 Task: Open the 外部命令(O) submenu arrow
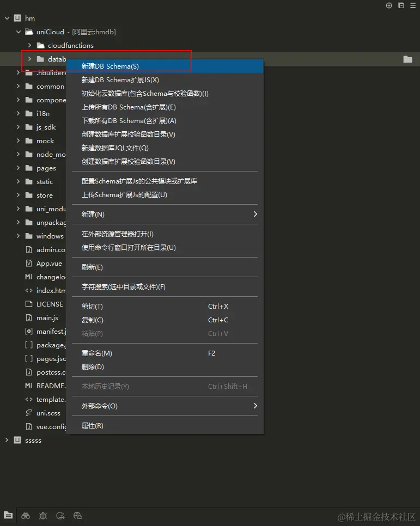point(255,406)
